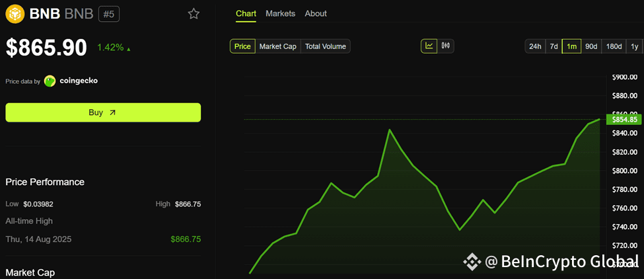Click the Price Performance heading
The image size is (644, 279).
[x=45, y=182]
